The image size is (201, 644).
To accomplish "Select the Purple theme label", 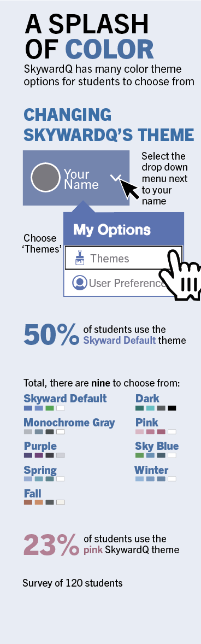I will [x=40, y=447].
